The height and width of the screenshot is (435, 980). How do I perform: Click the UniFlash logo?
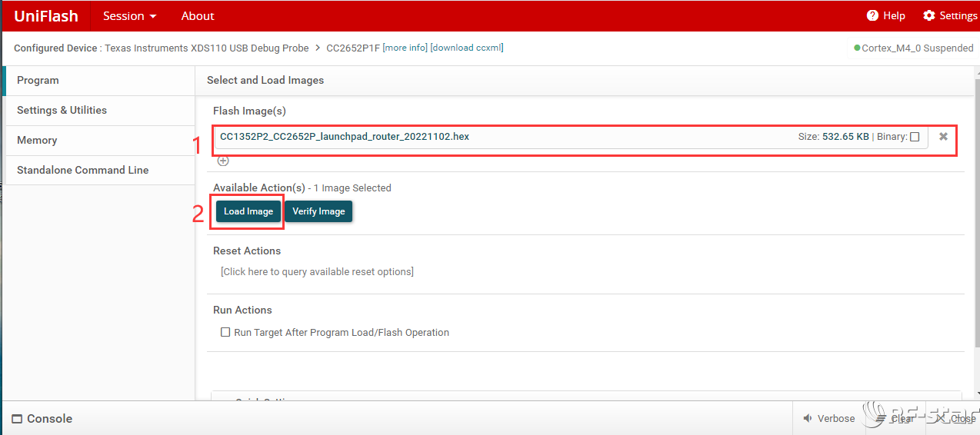pyautogui.click(x=46, y=16)
